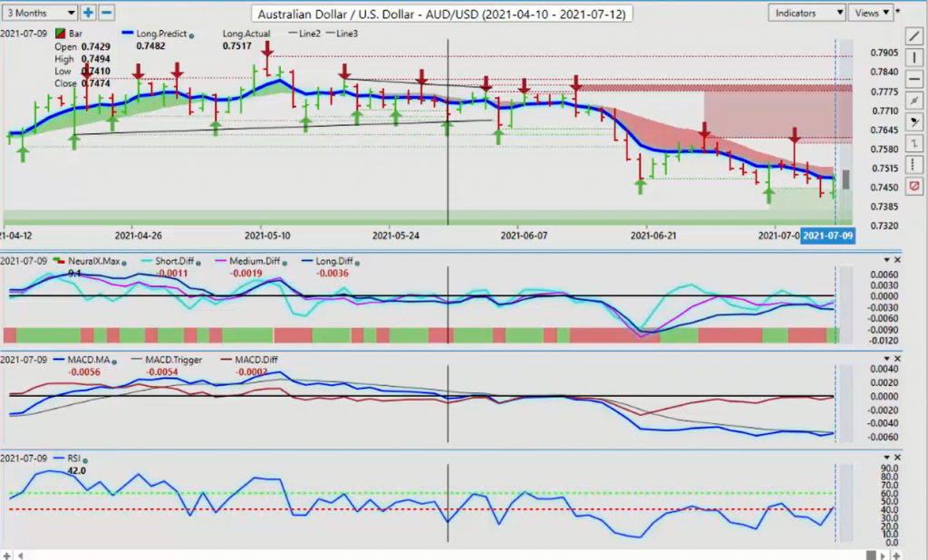
Task: Click the 2021-05-24 date axis label
Action: [395, 236]
